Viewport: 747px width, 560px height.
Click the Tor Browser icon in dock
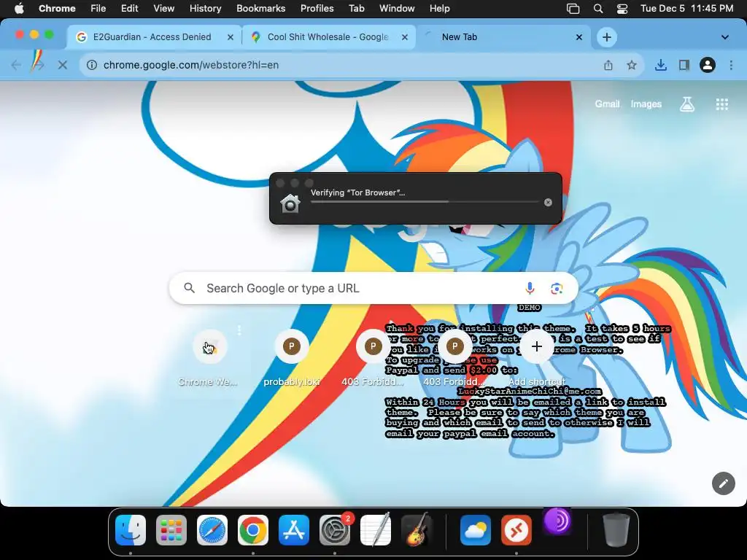tap(557, 521)
